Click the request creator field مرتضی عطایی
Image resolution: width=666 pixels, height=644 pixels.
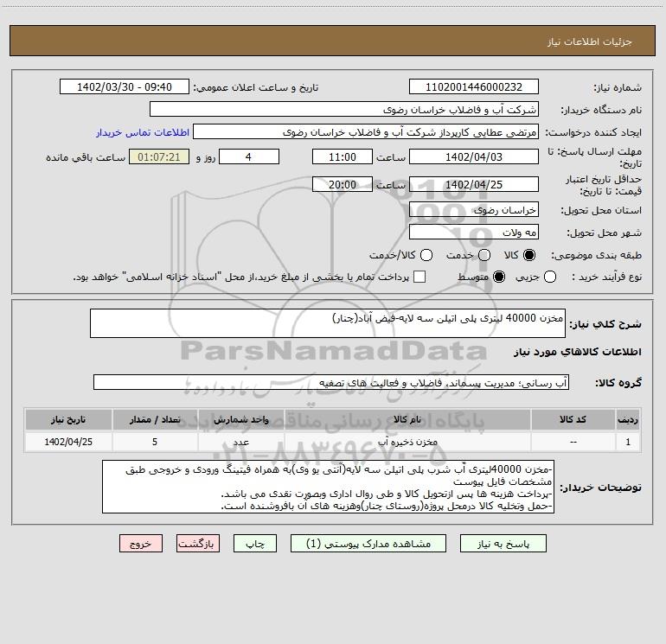366,131
